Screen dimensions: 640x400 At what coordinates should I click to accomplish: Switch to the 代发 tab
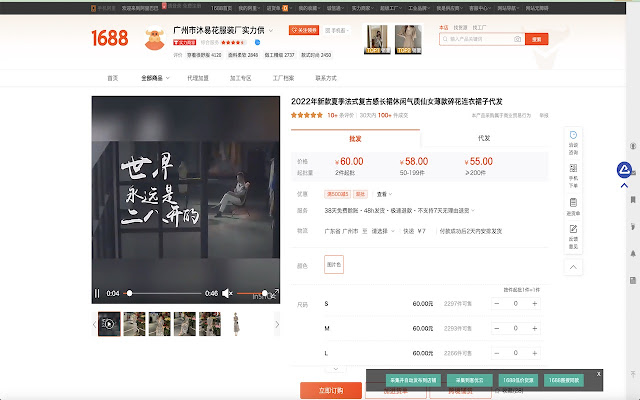point(484,138)
